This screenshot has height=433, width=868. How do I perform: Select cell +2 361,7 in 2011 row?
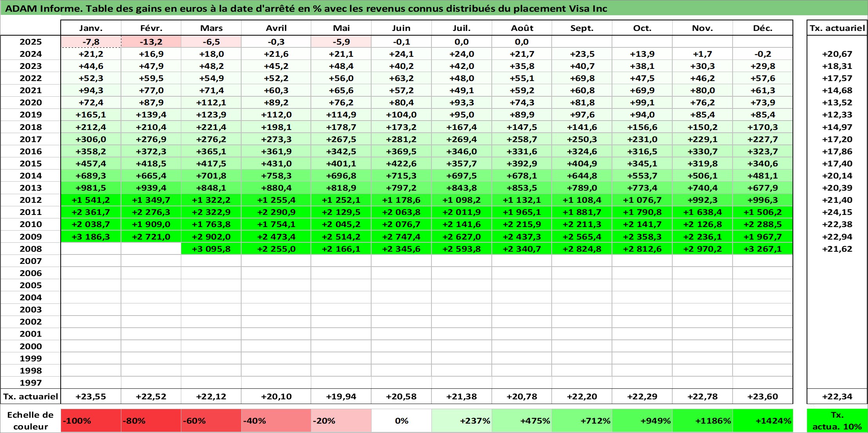coord(91,212)
